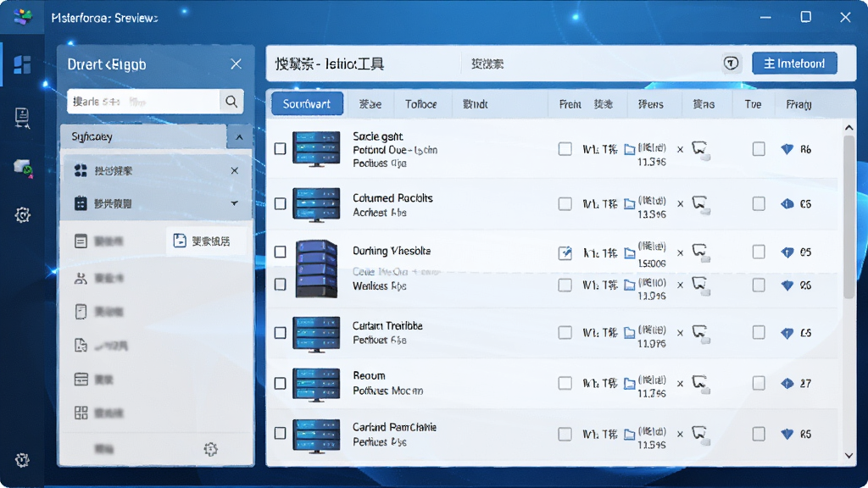Click the Frem column header

click(x=570, y=104)
